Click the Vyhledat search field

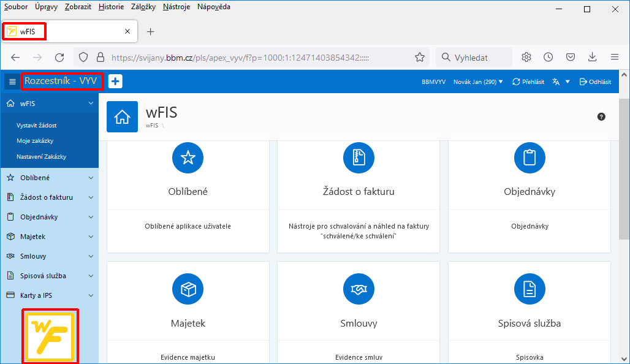point(474,58)
